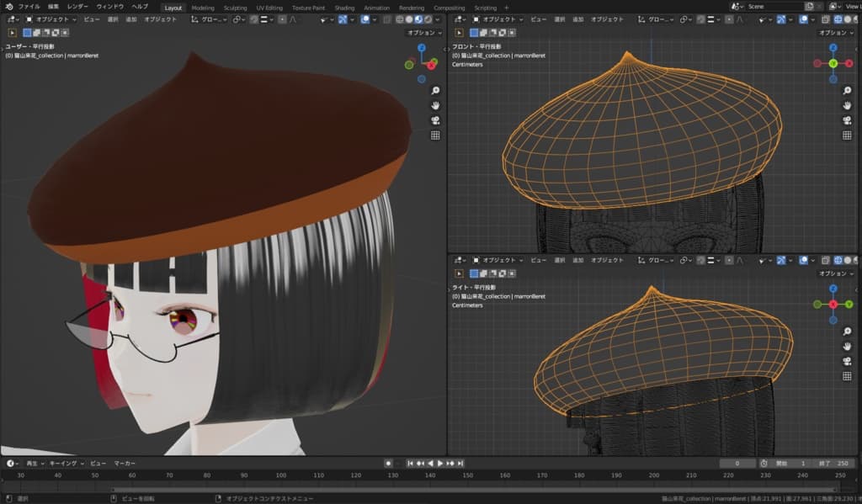Toggle camera view icon in top-right viewport
Screen dimensions: 862x504
pos(848,120)
